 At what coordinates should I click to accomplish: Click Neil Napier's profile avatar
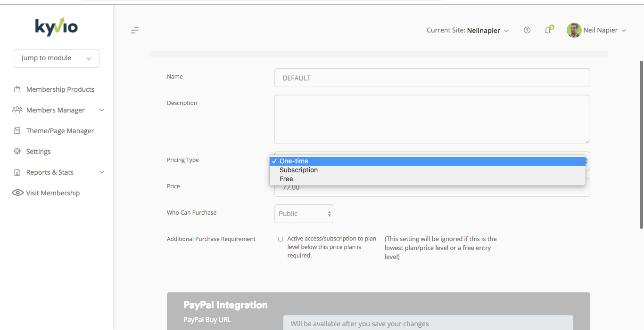click(574, 30)
